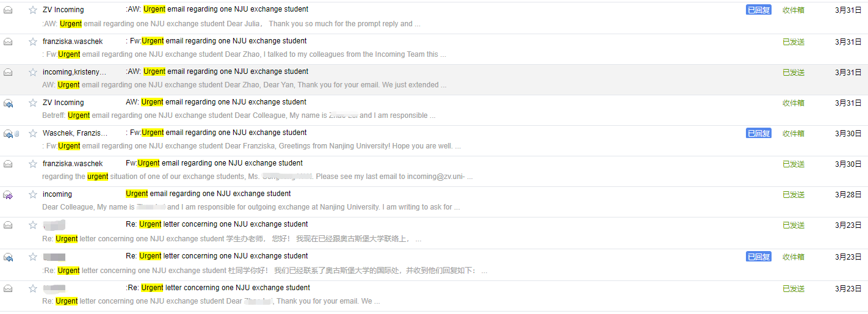Click the 已回复 tag on the Waschek, Franzis… email
The width and height of the screenshot is (868, 314).
click(758, 133)
